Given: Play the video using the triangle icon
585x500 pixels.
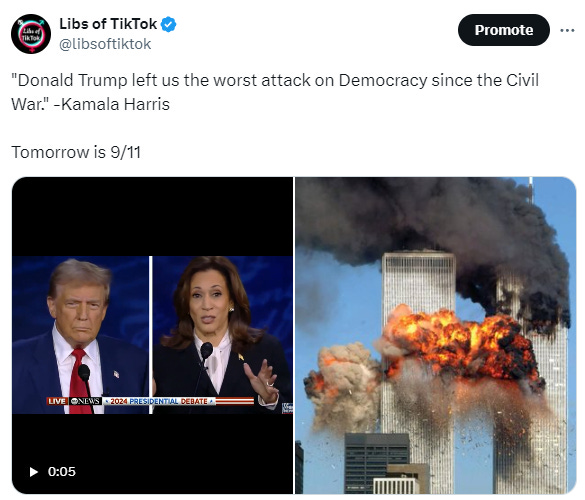Looking at the screenshot, I should (x=34, y=472).
